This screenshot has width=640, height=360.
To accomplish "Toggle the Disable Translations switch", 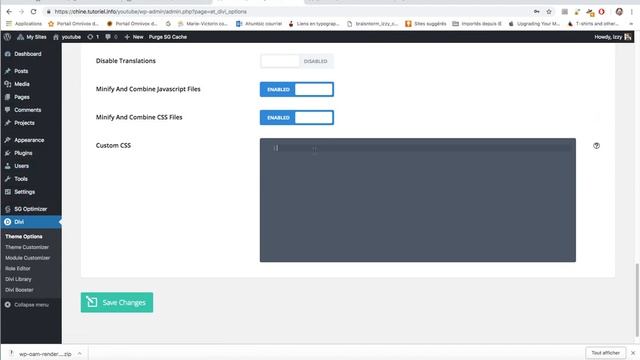I will 297,61.
